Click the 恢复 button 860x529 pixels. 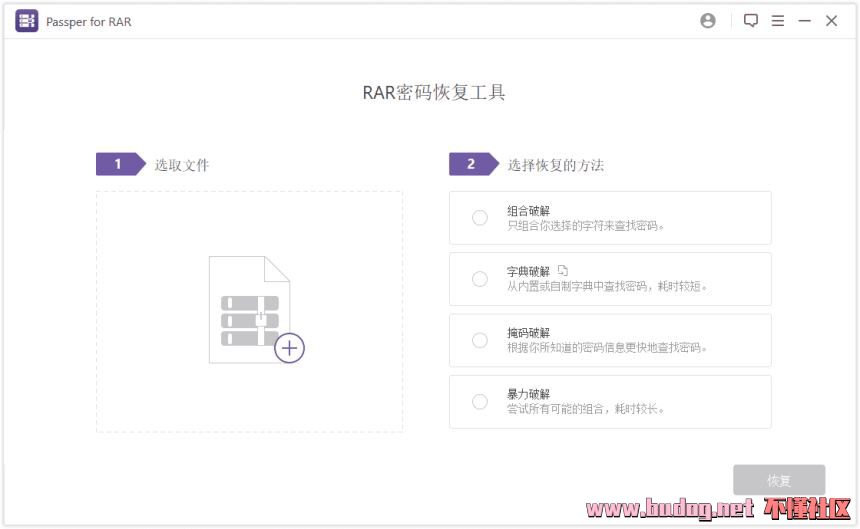coord(779,480)
